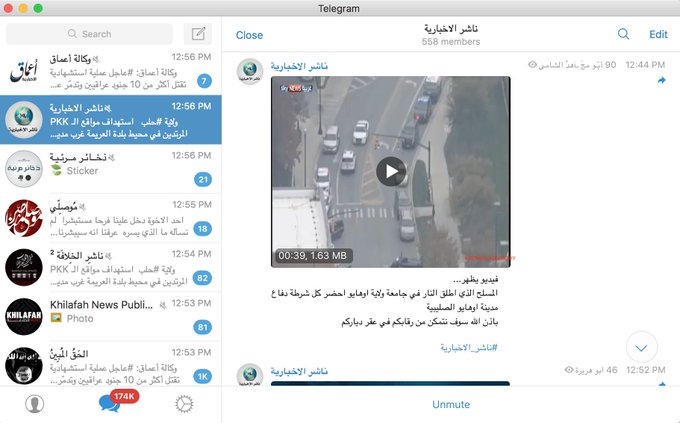Click the views eye icon showing 90
The height and width of the screenshot is (423, 680).
click(533, 65)
